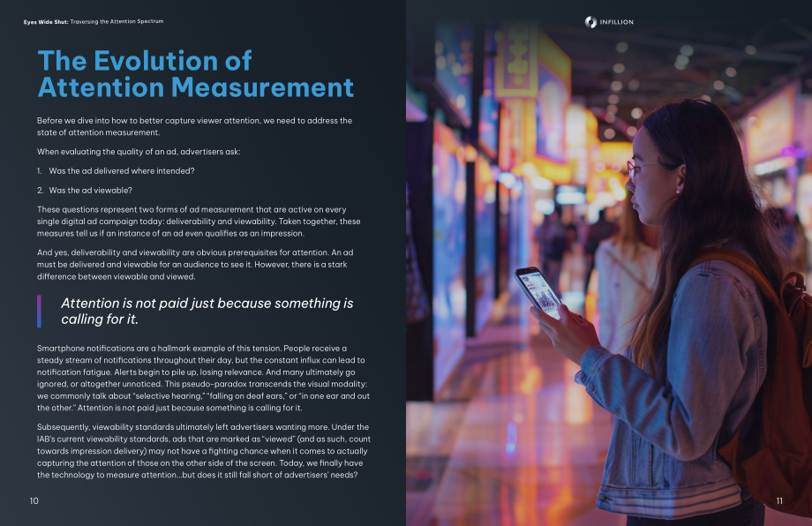Click the sentence When evaluating the quality of an ad
812x526 pixels.
point(139,152)
